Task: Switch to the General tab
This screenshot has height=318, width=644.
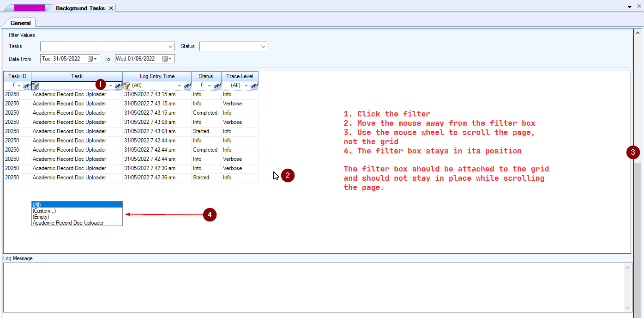Action: 20,23
